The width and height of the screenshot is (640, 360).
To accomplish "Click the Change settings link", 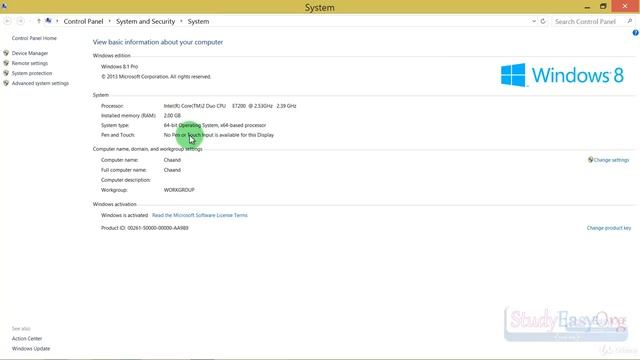I will coord(611,160).
